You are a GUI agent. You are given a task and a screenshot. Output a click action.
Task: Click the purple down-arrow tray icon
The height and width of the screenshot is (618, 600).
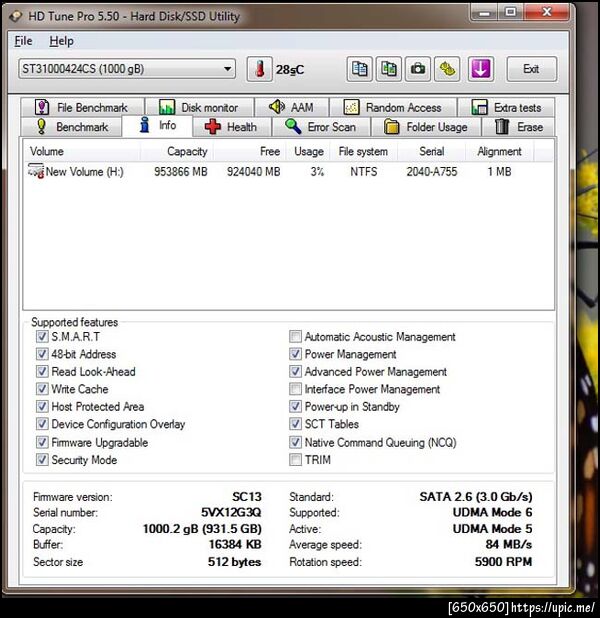tap(481, 69)
